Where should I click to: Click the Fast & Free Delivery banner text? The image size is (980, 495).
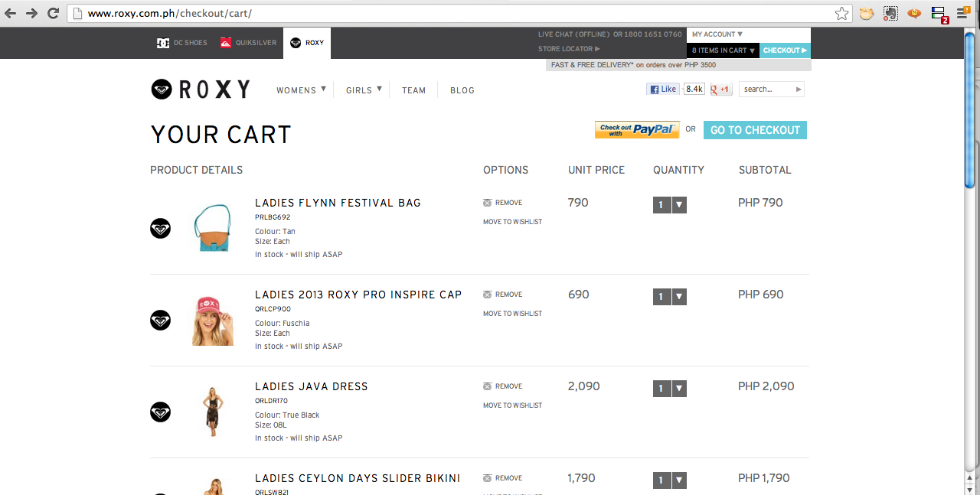(x=634, y=65)
